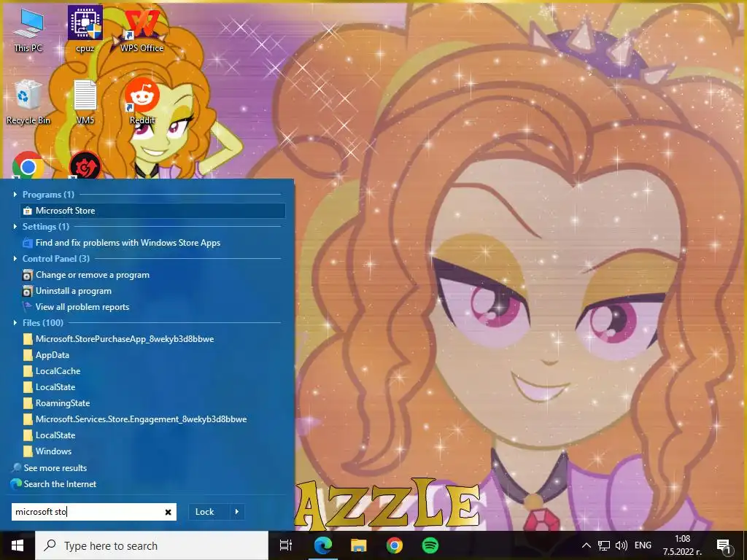Click the taskbar Type here to search box

(x=152, y=545)
